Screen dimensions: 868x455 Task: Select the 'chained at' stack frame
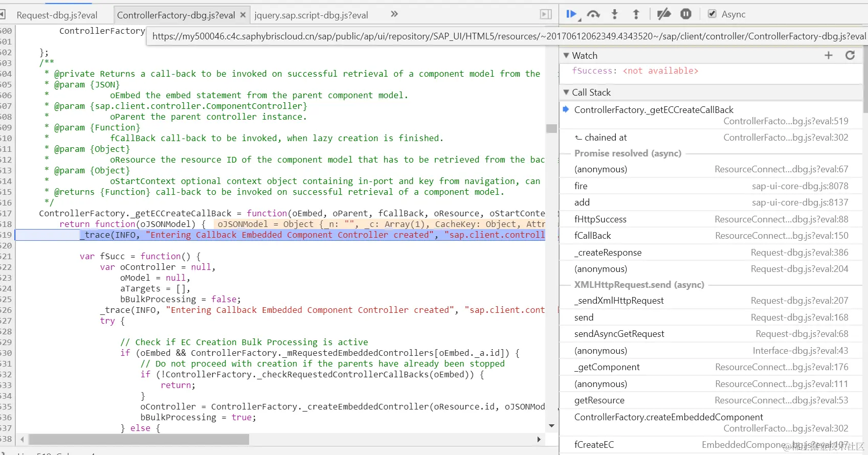[711, 138]
